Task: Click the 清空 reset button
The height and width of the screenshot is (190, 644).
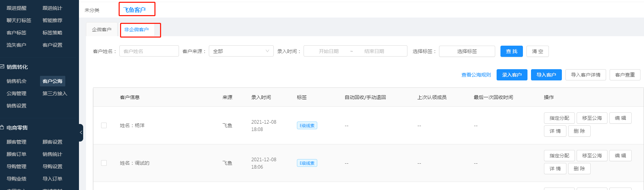Action: pyautogui.click(x=538, y=51)
